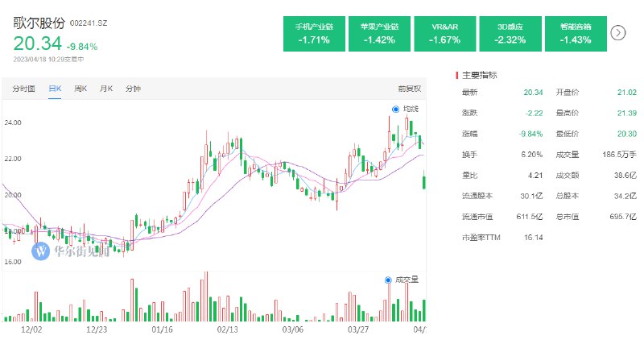Toggle the 均线 moving average radio button
Screen dimensions: 644x340
coord(395,109)
